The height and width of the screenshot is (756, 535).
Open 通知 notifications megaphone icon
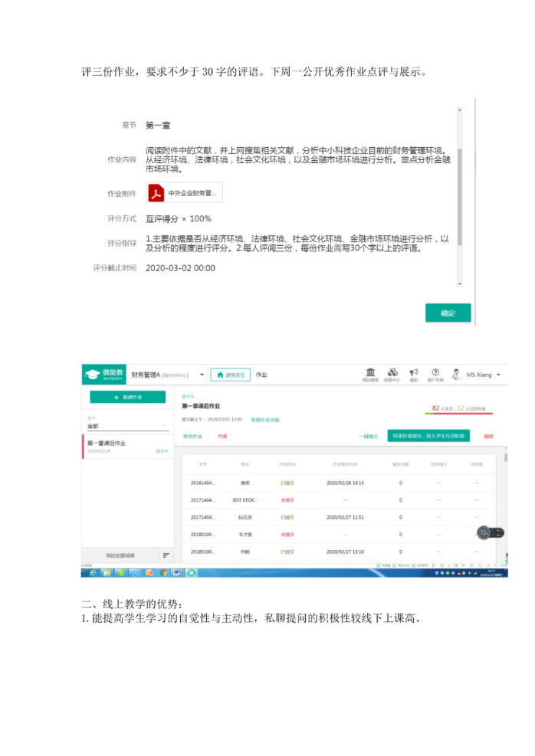pyautogui.click(x=413, y=374)
